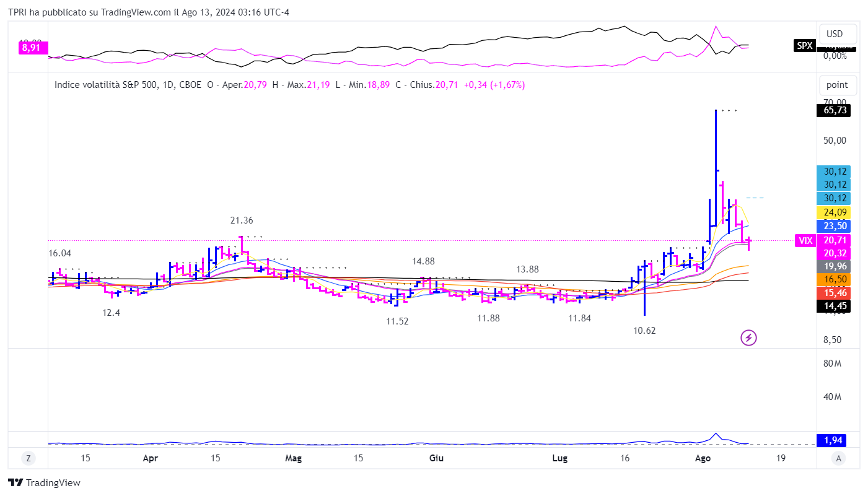
Task: Click the purple lightning flash icon
Action: [749, 337]
